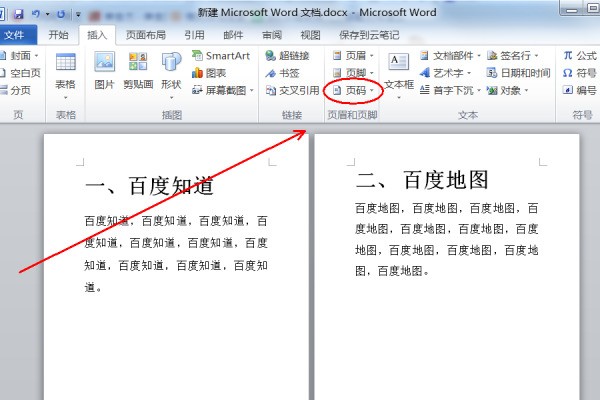Insert a 空白页 (Blank Page)
Viewport: 600px width, 400px height.
click(x=21, y=73)
